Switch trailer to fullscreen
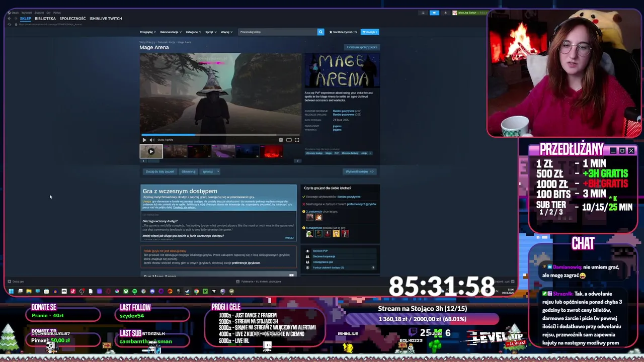This screenshot has height=362, width=644. point(297,140)
